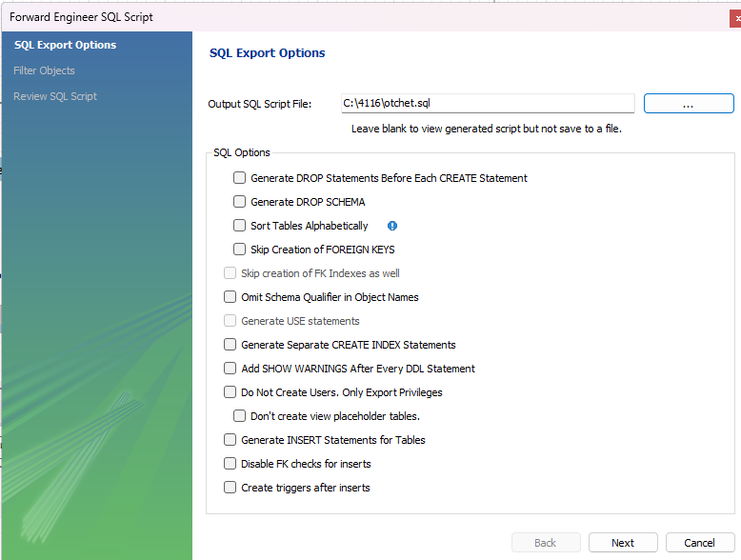Click the Output SQL Script File label
This screenshot has width=741, height=560.
pos(260,104)
